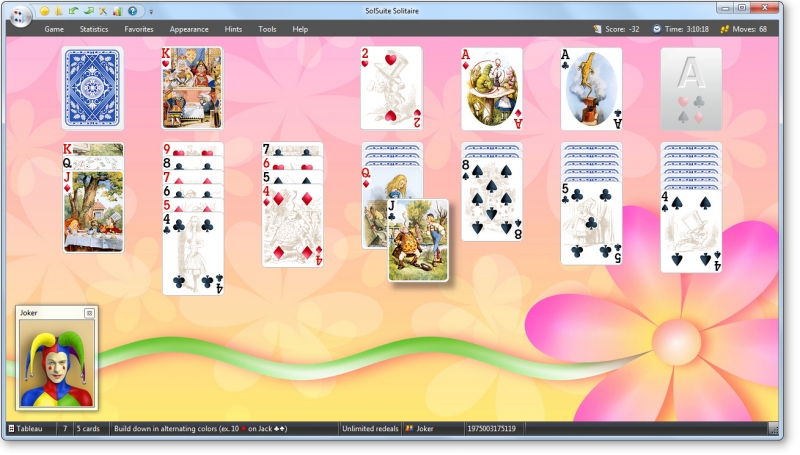Click the magic wand hint icon
Viewport: 800px width, 455px height.
click(103, 11)
